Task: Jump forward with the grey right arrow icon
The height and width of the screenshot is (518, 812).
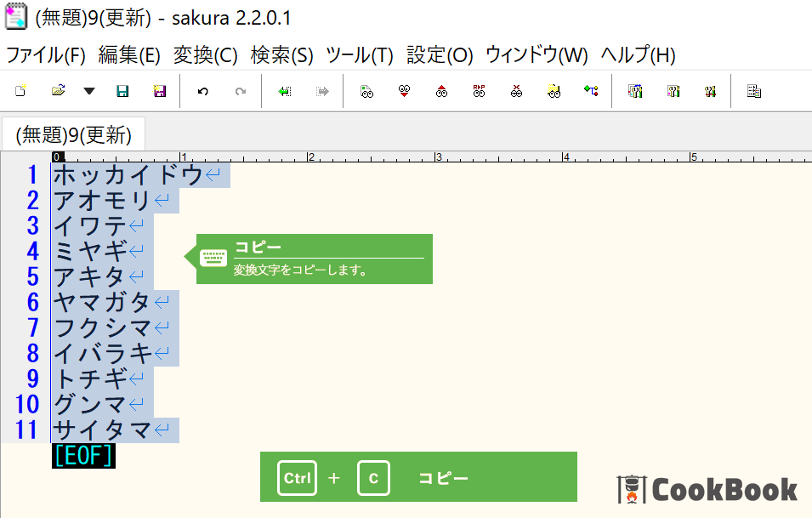Action: coord(322,91)
